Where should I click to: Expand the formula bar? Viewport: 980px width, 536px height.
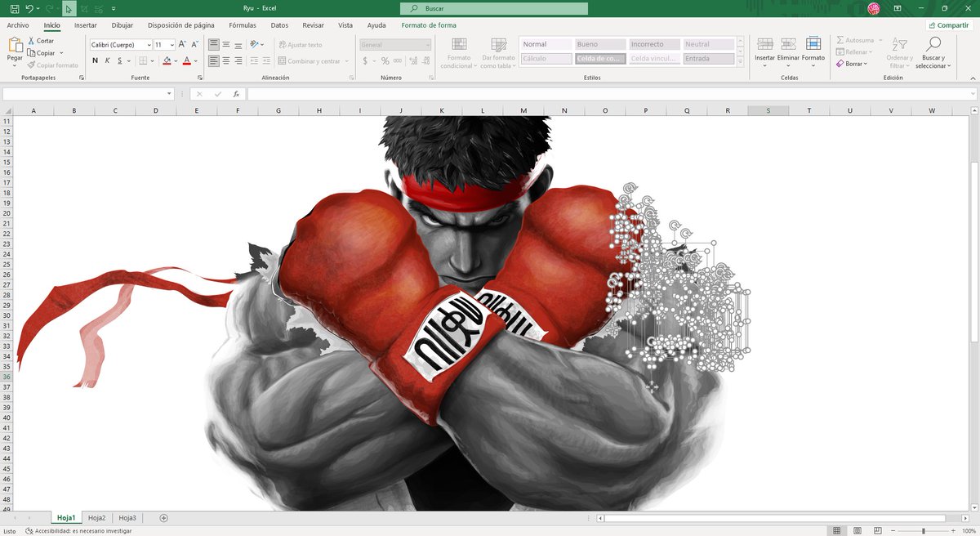coord(973,94)
